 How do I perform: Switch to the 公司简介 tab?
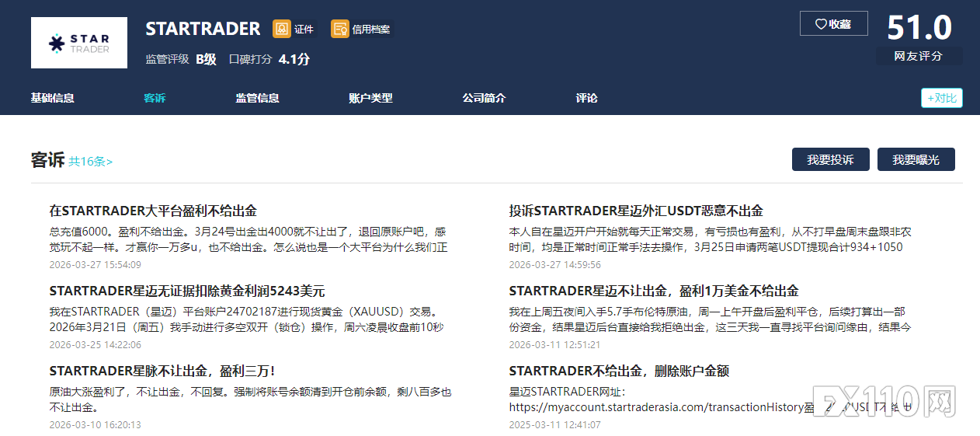[484, 98]
